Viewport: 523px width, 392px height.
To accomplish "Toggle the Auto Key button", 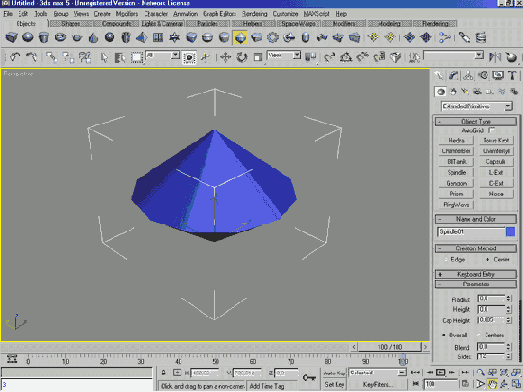I will [334, 373].
